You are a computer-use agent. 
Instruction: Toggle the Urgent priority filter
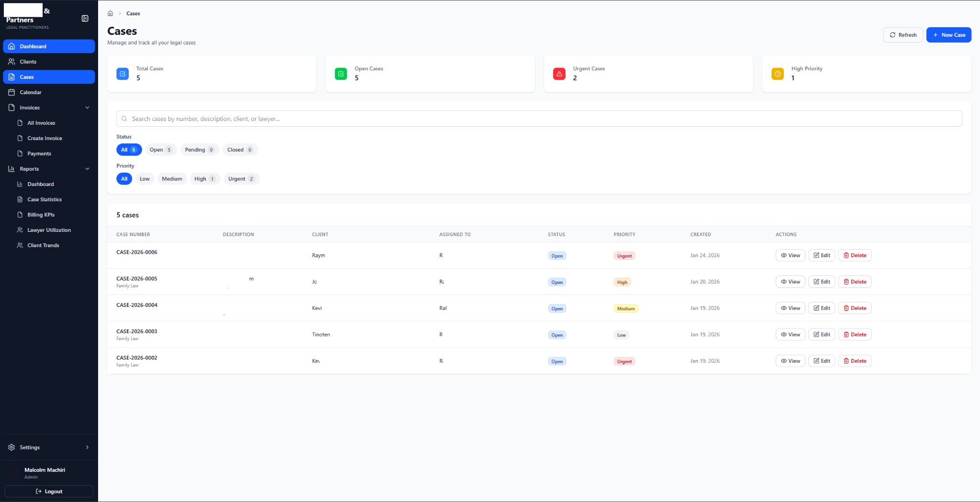(x=241, y=179)
